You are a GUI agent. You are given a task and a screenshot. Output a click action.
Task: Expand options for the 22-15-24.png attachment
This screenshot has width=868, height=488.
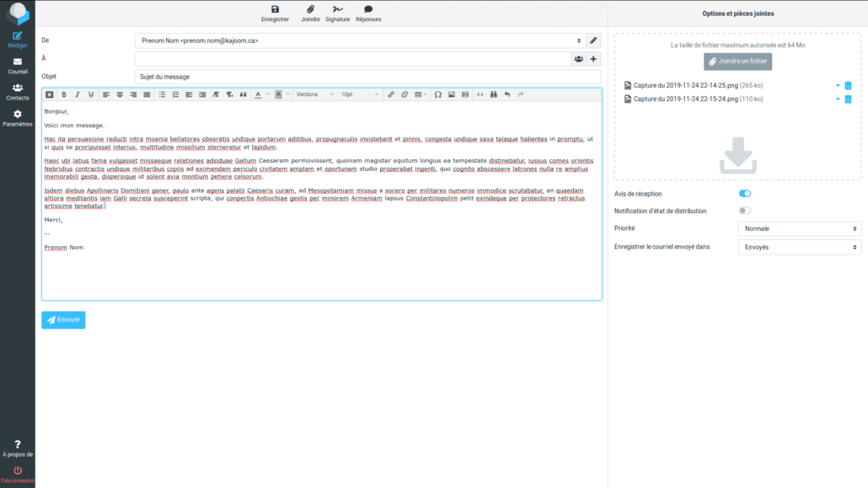click(838, 99)
